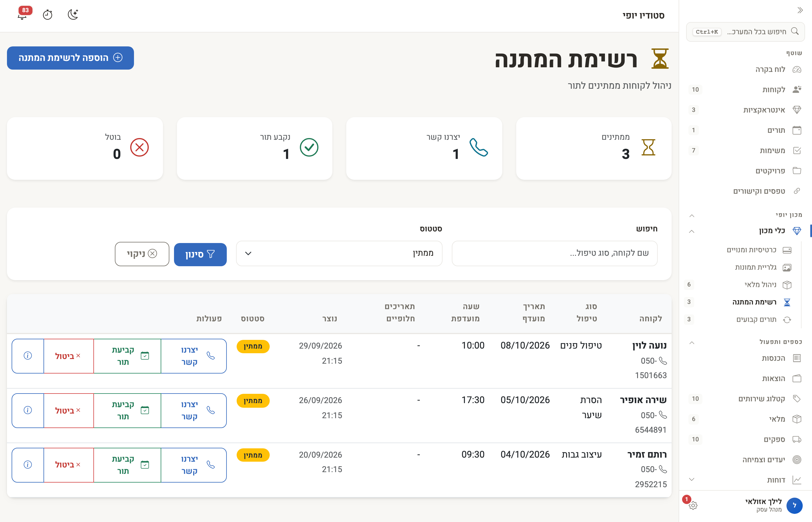The width and height of the screenshot is (812, 522).
Task: Expand the דוחות menu chevron
Action: [x=692, y=479]
